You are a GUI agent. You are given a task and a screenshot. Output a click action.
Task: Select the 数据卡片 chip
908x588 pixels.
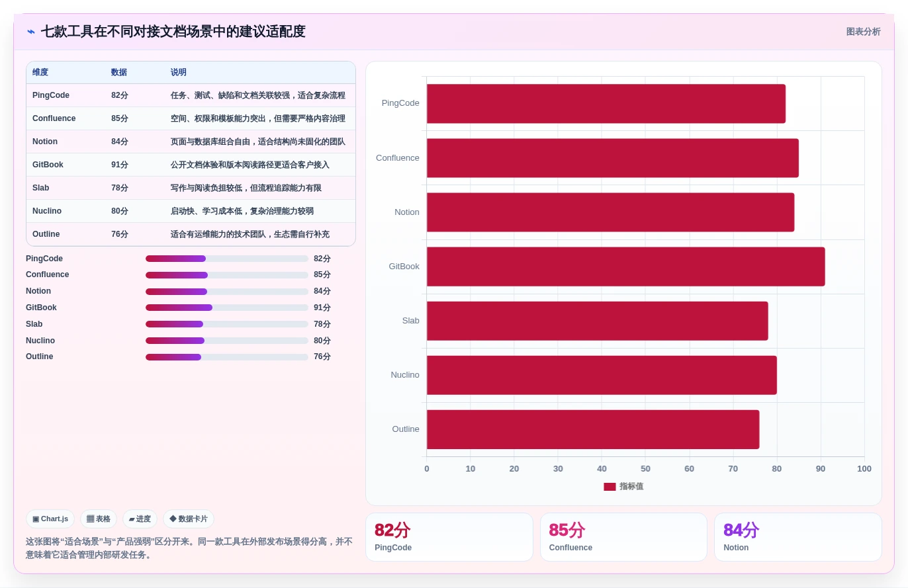click(x=189, y=519)
